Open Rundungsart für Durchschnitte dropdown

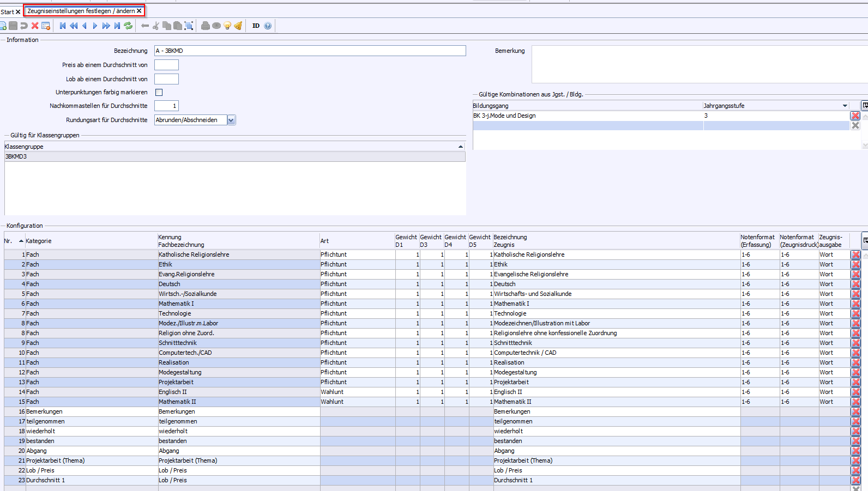[231, 120]
